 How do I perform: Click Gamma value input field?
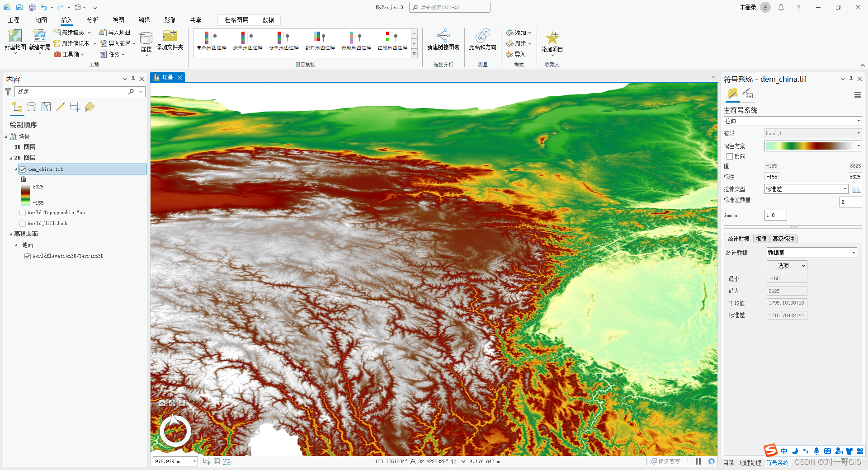(775, 215)
